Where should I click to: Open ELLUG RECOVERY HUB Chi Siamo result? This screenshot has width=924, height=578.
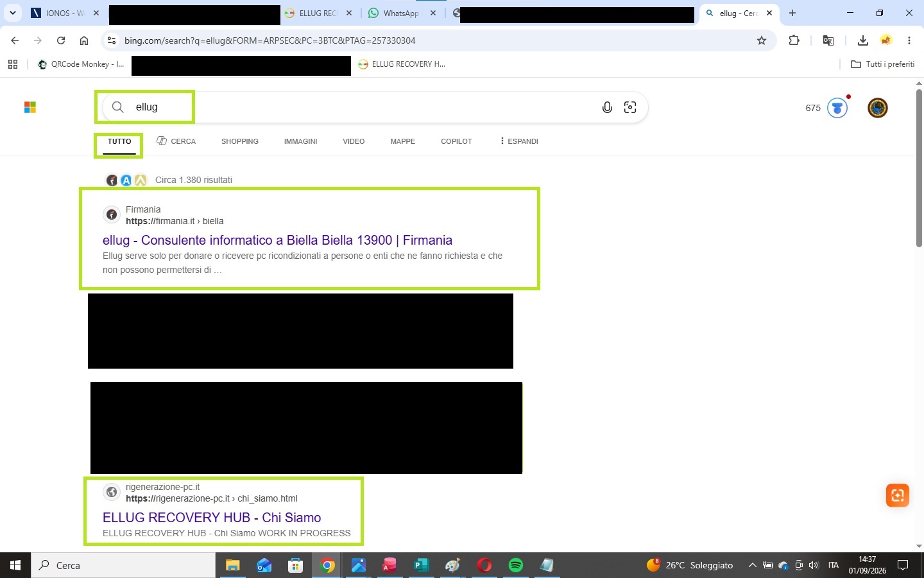click(x=212, y=518)
